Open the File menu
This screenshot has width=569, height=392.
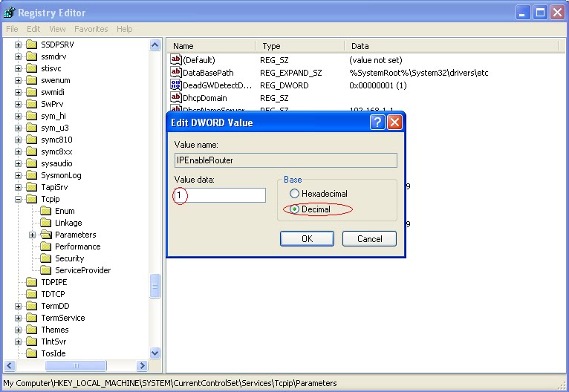pyautogui.click(x=12, y=29)
